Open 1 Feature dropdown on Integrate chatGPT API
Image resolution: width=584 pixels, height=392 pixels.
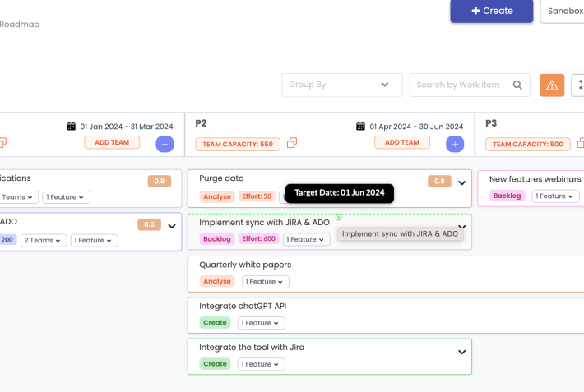pyautogui.click(x=261, y=323)
